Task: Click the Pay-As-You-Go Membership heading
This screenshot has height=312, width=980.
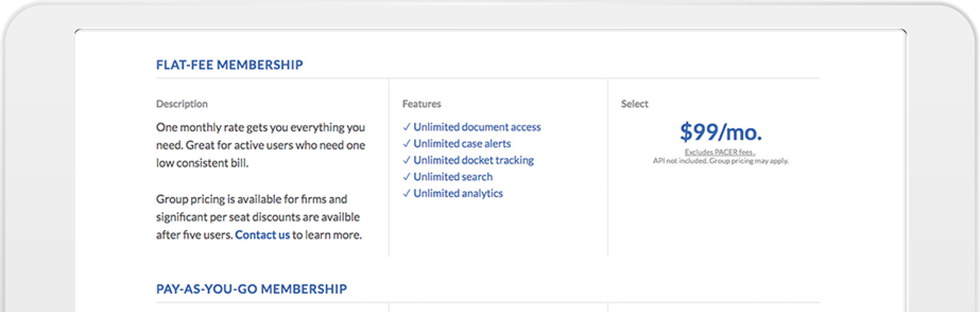Action: point(251,289)
